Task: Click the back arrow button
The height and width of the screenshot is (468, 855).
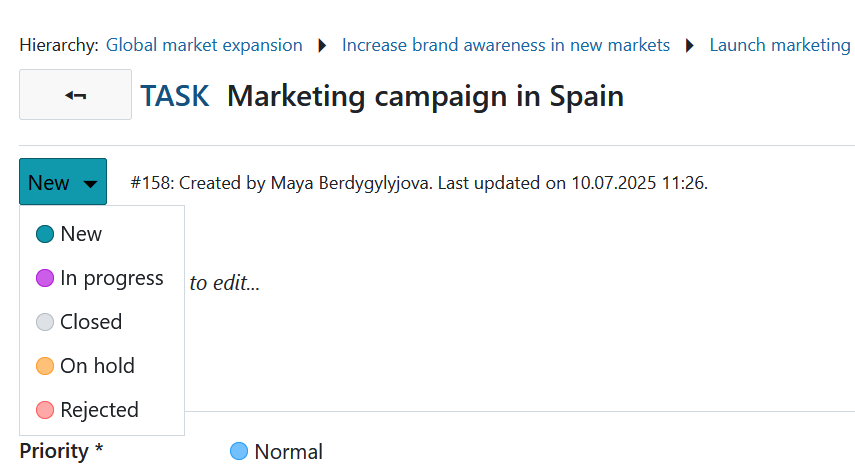Action: coord(75,95)
